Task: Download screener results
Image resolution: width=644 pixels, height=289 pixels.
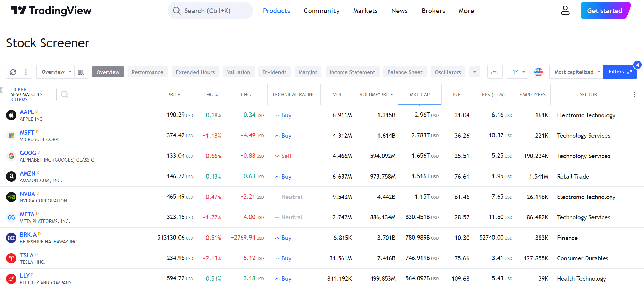Action: tap(495, 72)
